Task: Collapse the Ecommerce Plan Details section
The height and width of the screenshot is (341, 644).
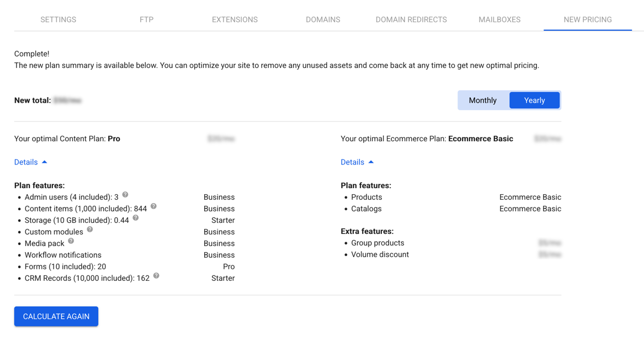Action: (358, 162)
